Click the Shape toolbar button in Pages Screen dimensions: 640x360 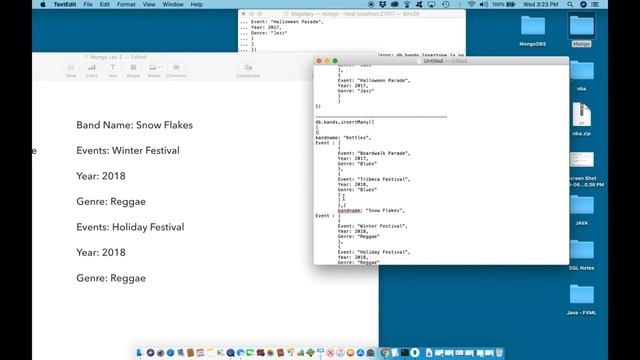[133, 70]
